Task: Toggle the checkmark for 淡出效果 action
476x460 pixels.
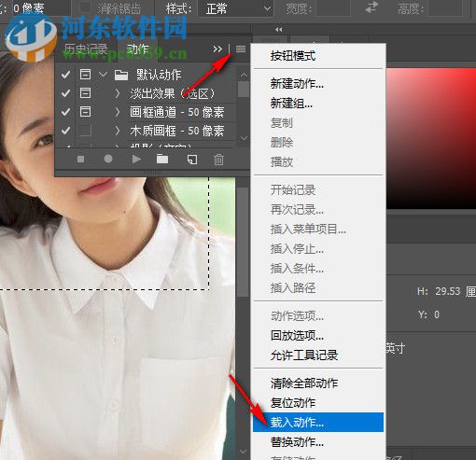Action: 65,93
